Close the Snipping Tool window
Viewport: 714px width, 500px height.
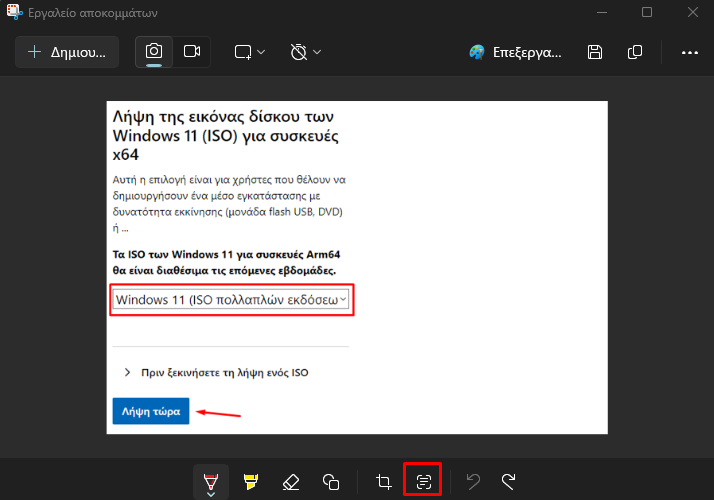[693, 12]
